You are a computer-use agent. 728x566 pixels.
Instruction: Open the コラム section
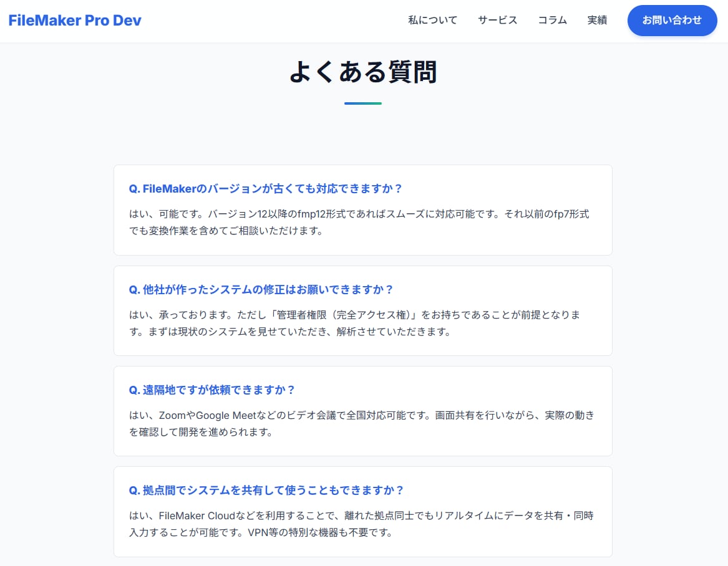(552, 21)
